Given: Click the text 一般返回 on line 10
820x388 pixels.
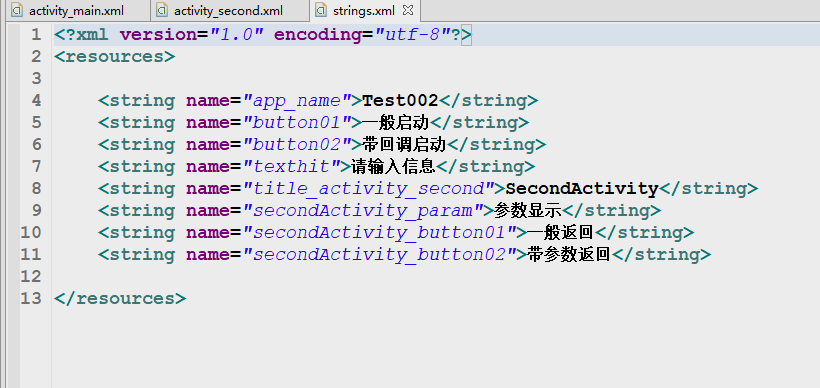Looking at the screenshot, I should 561,232.
